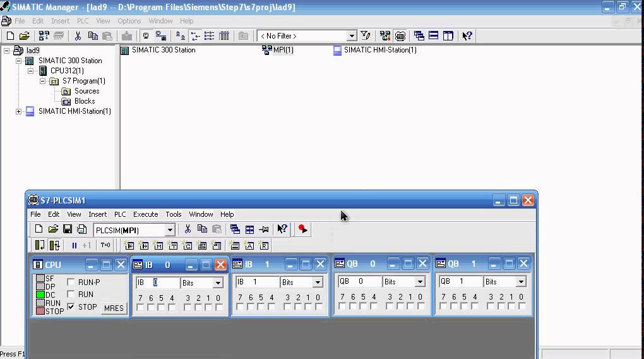This screenshot has width=644, height=359.
Task: Click the QB 1 address input field
Action: [x=461, y=281]
